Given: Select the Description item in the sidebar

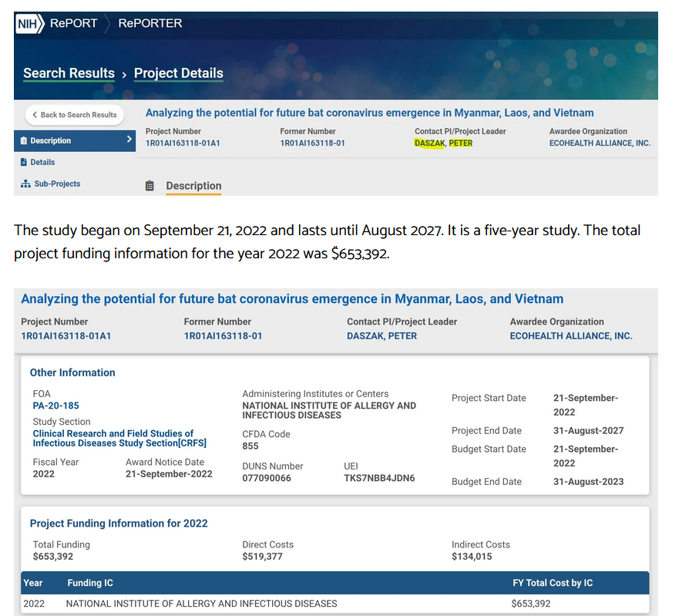Looking at the screenshot, I should [75, 140].
